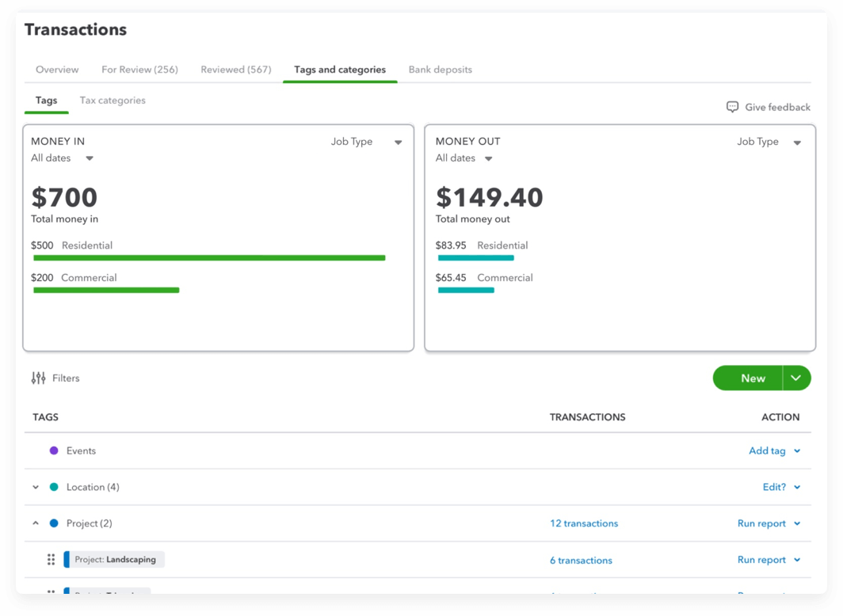This screenshot has height=616, width=843.
Task: Click Add tag for Events
Action: click(x=767, y=451)
